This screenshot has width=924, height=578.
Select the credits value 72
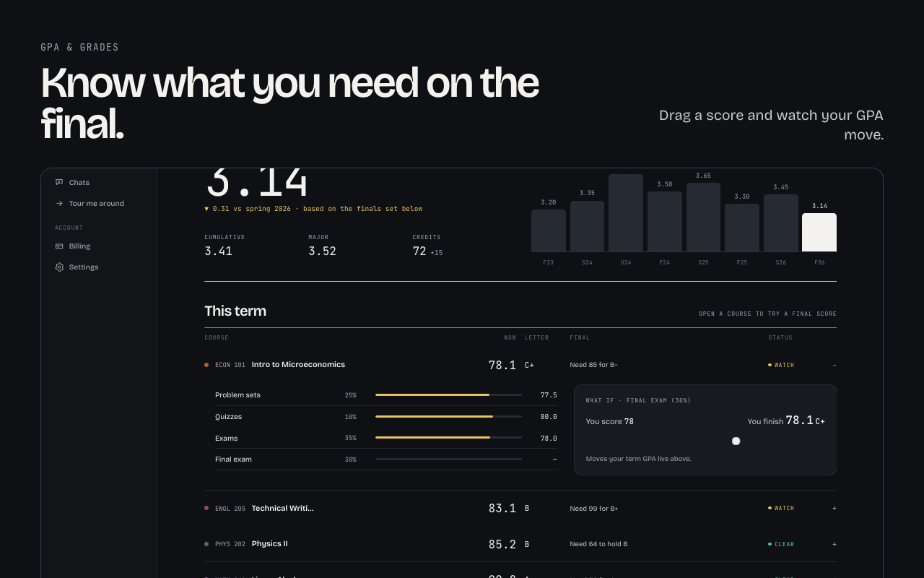coord(419,251)
